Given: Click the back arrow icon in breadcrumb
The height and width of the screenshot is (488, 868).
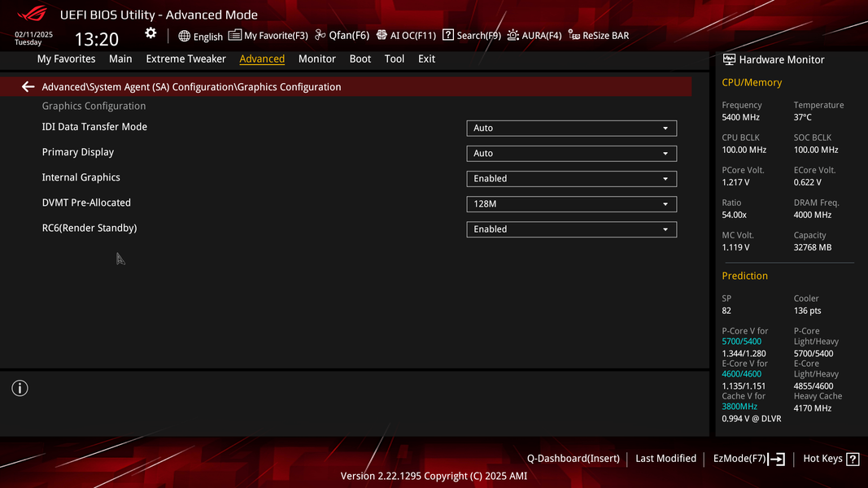Looking at the screenshot, I should click(28, 87).
